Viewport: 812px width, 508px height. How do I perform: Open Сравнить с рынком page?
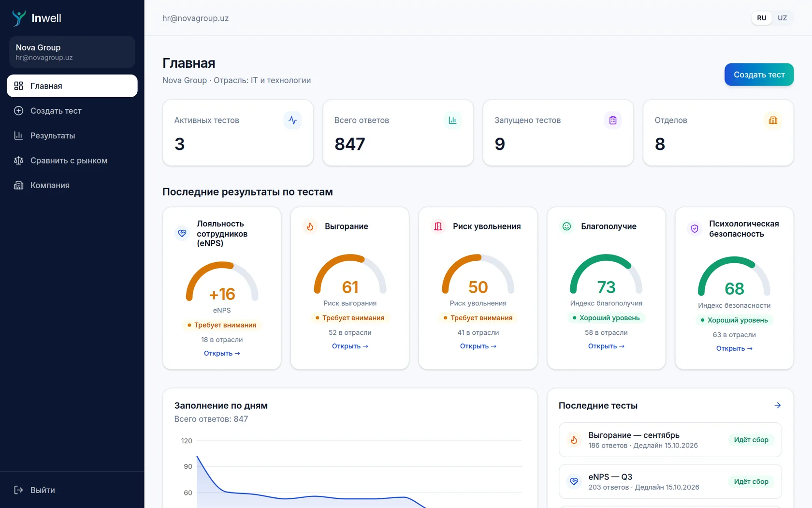tap(72, 161)
